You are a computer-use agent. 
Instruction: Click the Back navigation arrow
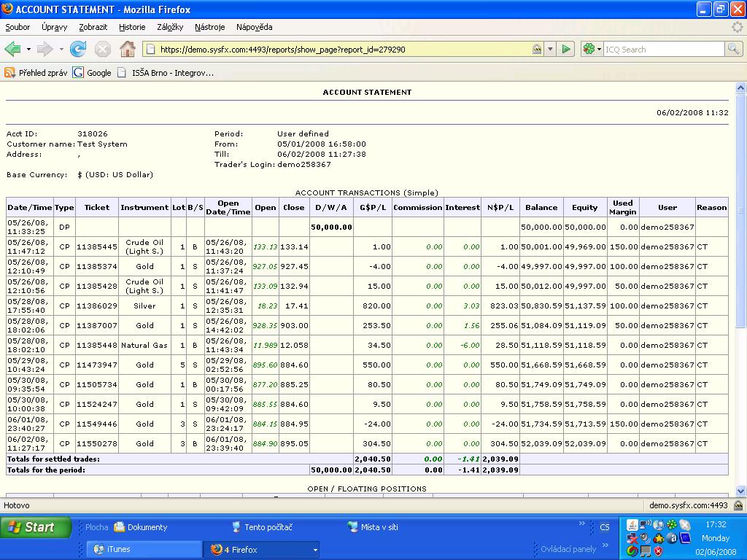[x=12, y=49]
